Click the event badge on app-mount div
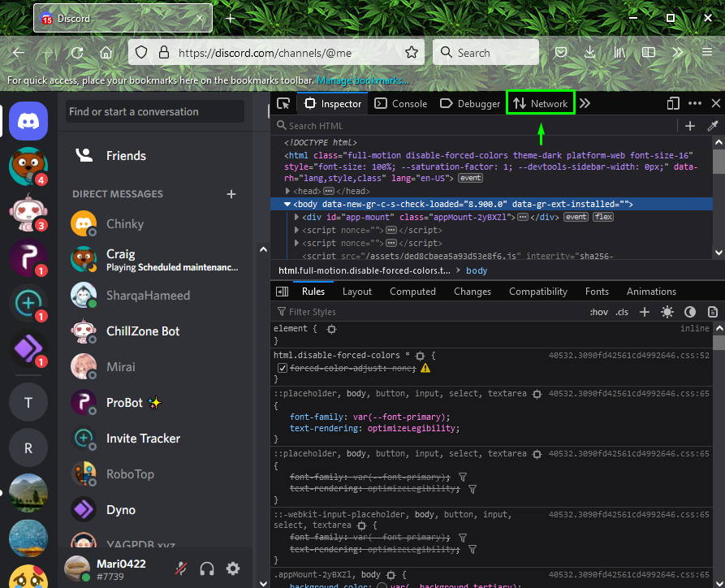Viewport: 725px width, 588px height. click(576, 217)
